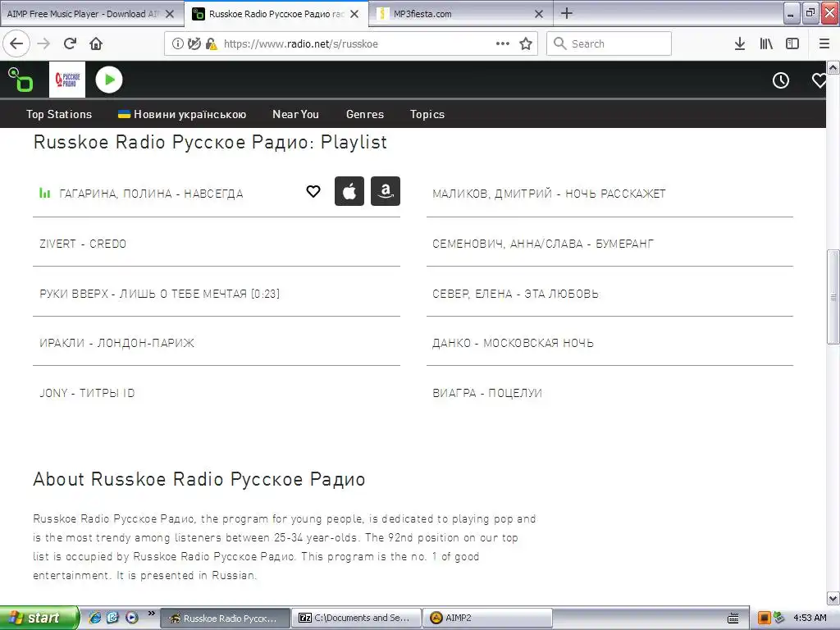Open the Genres menu
Image resolution: width=840 pixels, height=630 pixels.
pos(365,114)
